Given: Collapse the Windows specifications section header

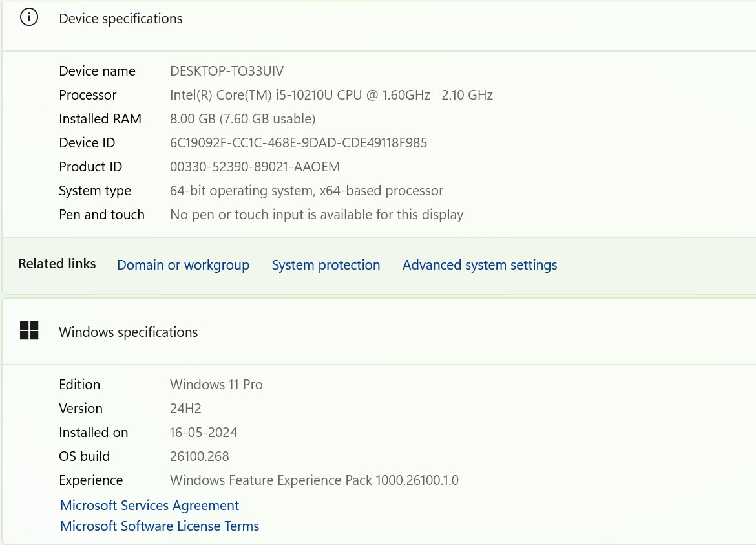Looking at the screenshot, I should [388, 332].
